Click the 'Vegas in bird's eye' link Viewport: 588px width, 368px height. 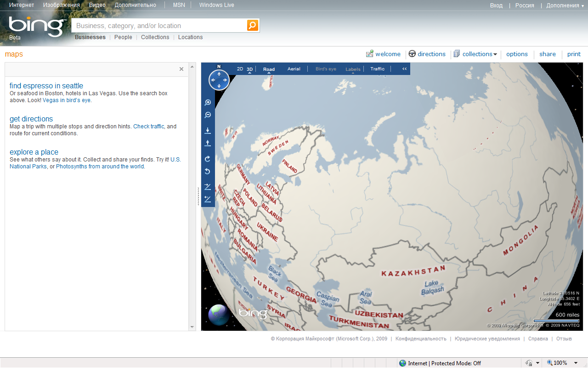[x=67, y=100]
